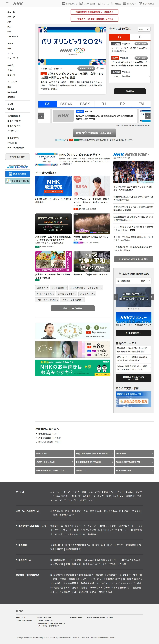The image size is (159, 644).
Task: Go to previous slide of 首都圏 特設サイト
Action: [x=116, y=297]
